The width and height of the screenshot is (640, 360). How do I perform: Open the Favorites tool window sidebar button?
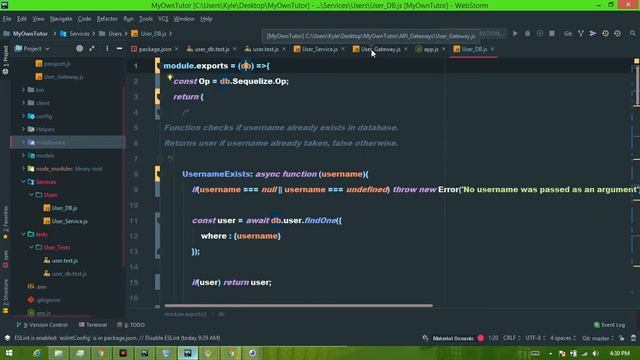tap(5, 223)
